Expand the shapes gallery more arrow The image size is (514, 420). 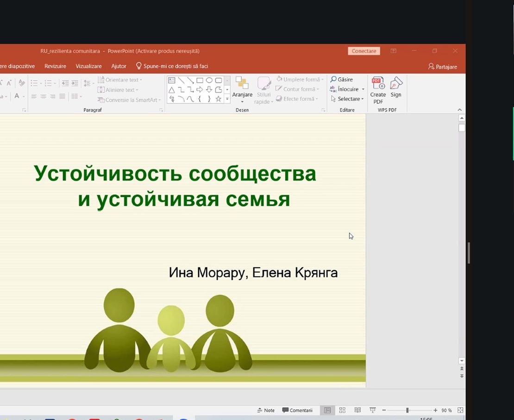tap(227, 99)
